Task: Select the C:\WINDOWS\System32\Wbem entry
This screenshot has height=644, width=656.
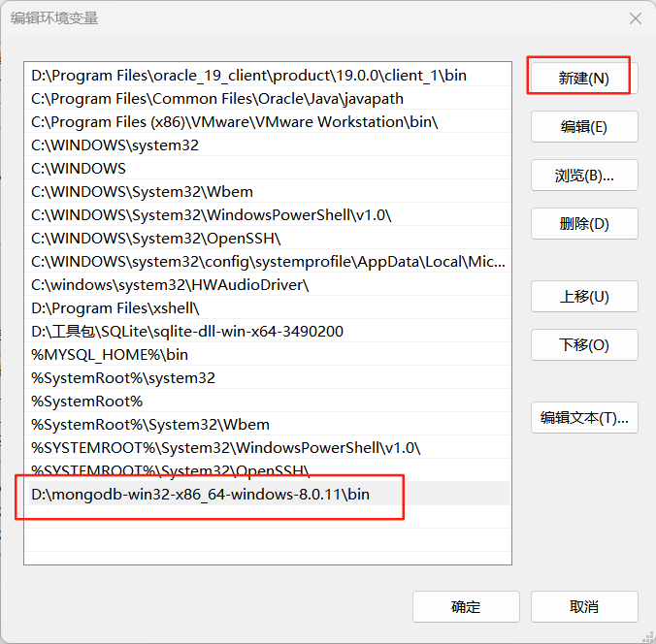Action: [268, 192]
